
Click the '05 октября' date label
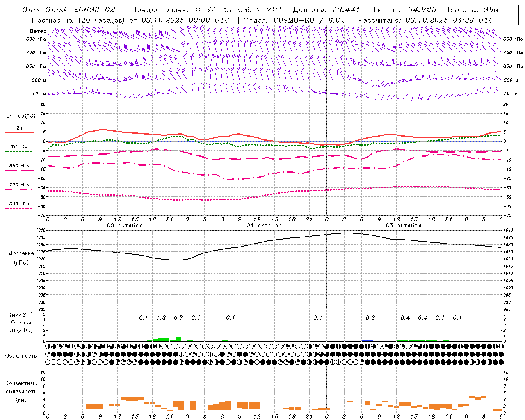(x=403, y=226)
